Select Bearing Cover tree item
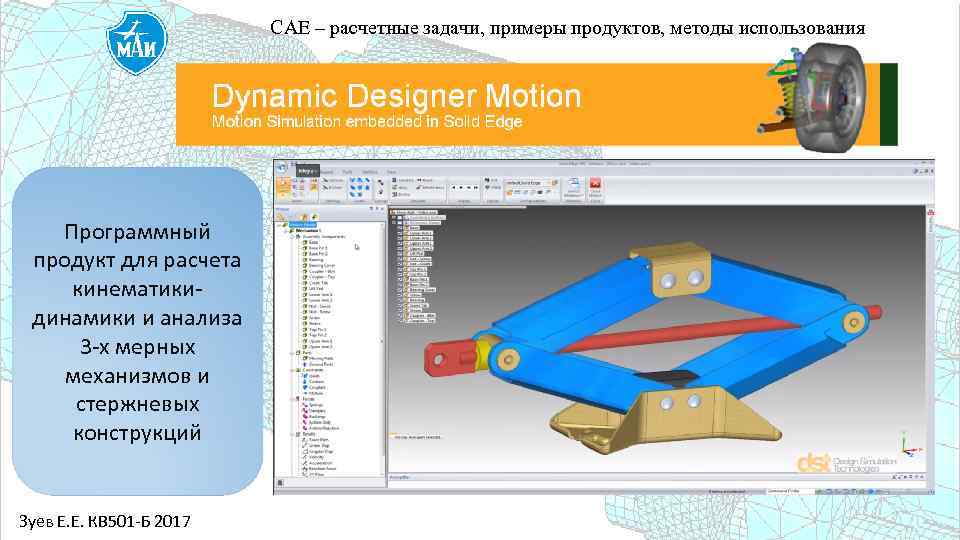This screenshot has width=960, height=540. [321, 266]
